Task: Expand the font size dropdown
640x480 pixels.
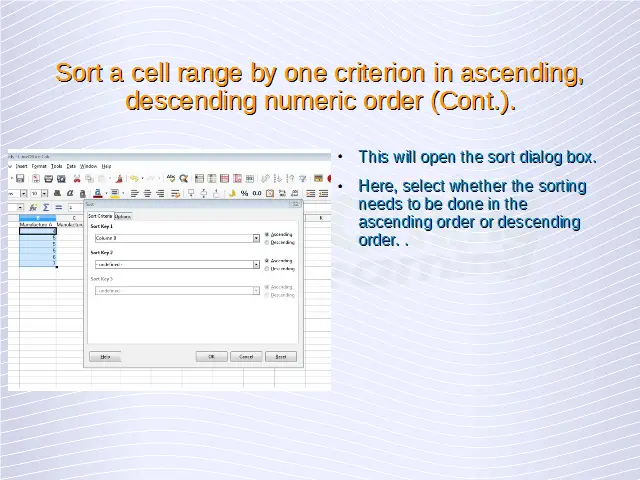Action: point(45,193)
